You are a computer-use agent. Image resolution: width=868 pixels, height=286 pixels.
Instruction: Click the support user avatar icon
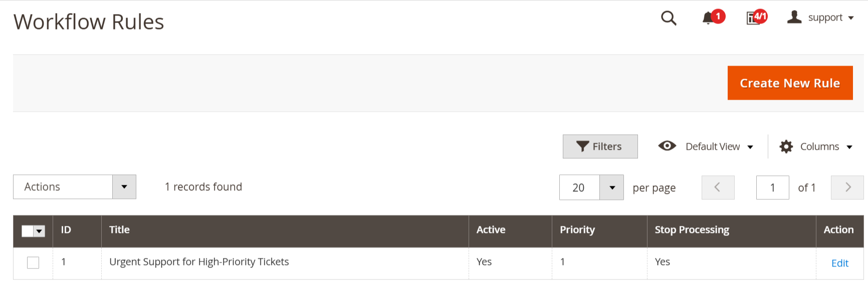pos(794,17)
